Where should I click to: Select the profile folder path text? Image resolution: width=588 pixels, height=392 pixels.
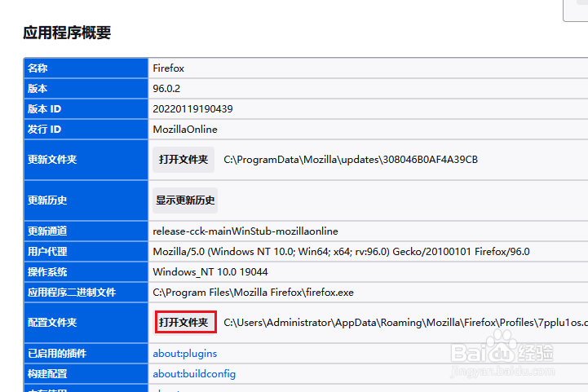tap(406, 322)
